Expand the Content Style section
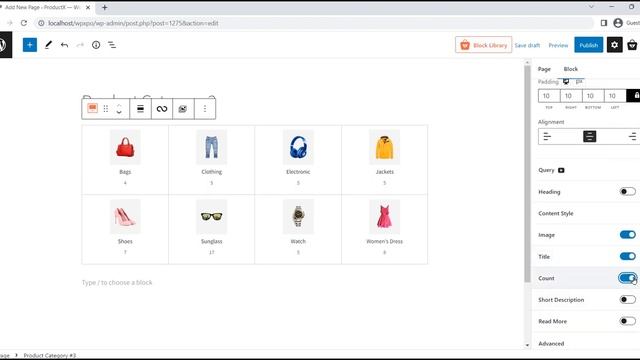Screen dimensions: 640x360 [x=556, y=213]
